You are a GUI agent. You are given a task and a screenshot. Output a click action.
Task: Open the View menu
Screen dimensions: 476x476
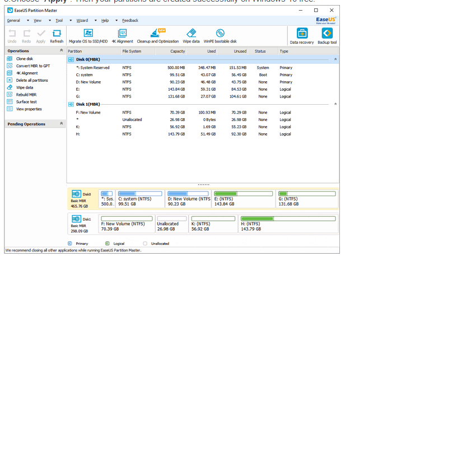[x=38, y=21]
